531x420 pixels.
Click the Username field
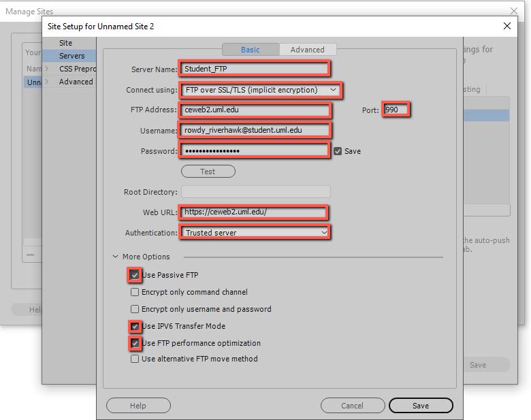tap(255, 130)
